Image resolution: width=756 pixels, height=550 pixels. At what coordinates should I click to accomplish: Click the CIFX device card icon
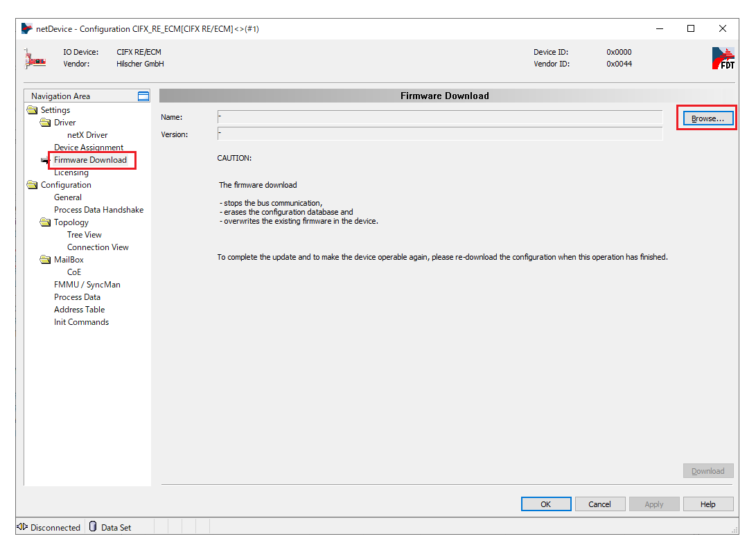35,59
